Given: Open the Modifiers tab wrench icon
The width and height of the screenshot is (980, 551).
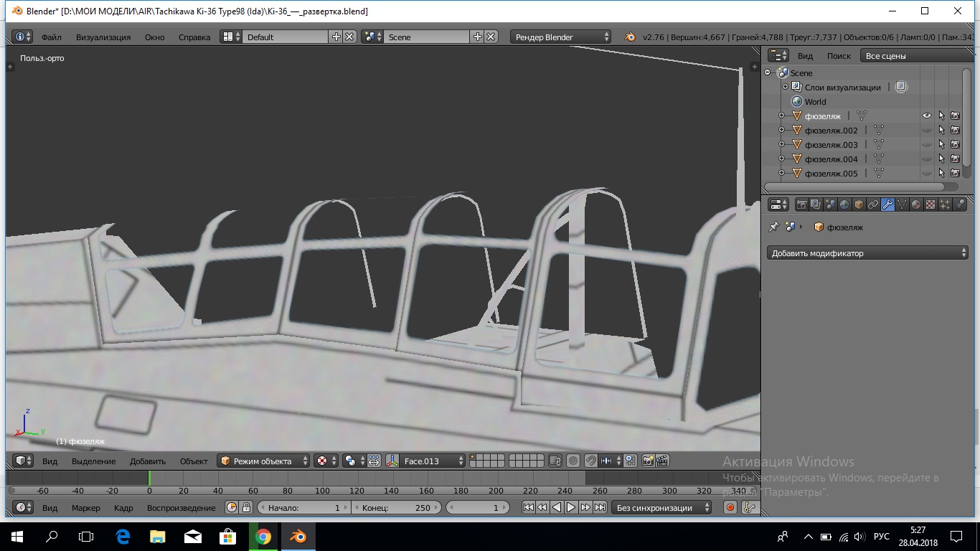Looking at the screenshot, I should 887,204.
